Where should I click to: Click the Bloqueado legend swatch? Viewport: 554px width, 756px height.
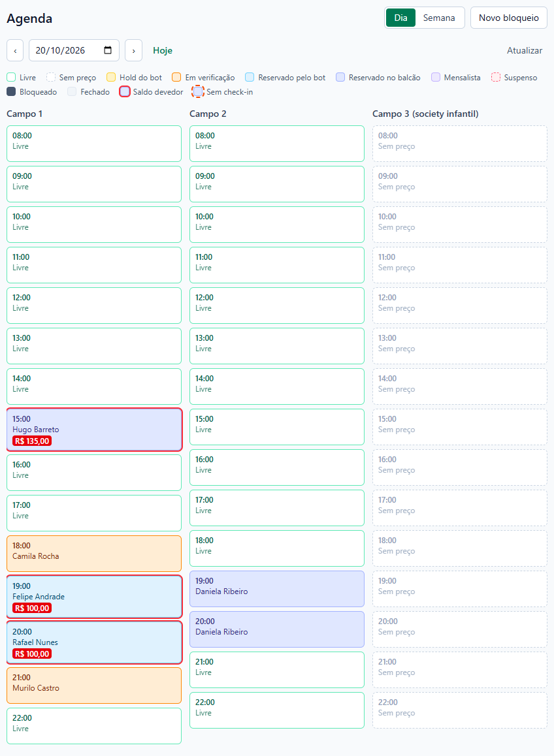(11, 91)
